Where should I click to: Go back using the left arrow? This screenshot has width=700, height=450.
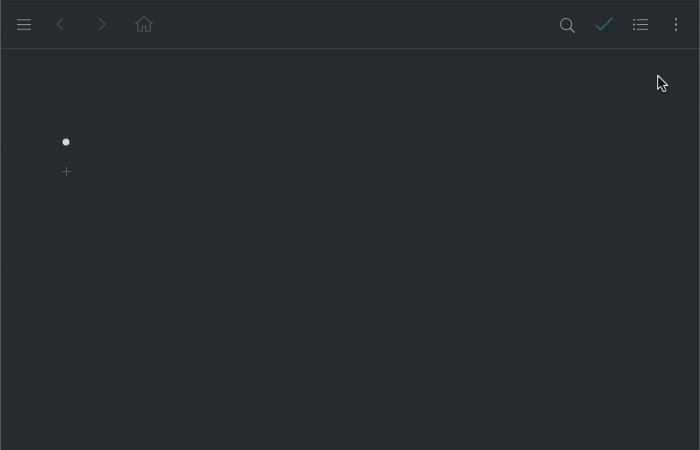pyautogui.click(x=60, y=25)
